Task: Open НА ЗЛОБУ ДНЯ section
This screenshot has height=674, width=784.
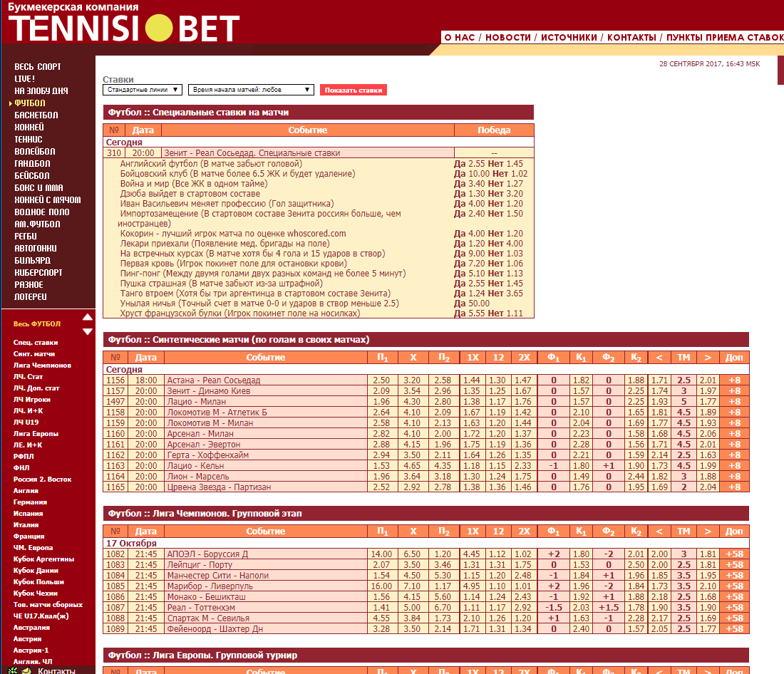Action: [41, 90]
